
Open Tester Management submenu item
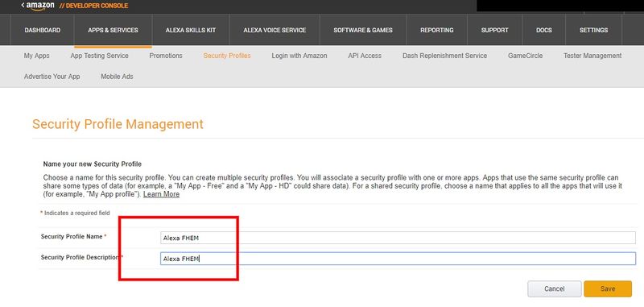pyautogui.click(x=592, y=56)
